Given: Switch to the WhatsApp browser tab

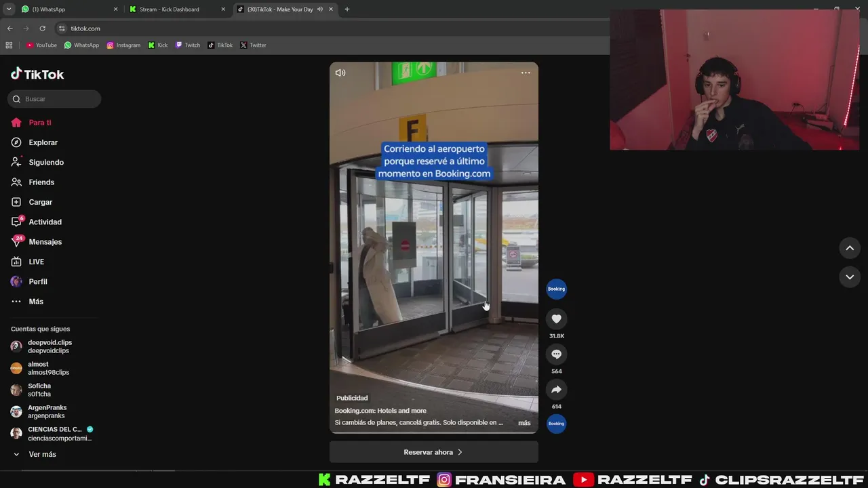Looking at the screenshot, I should [x=68, y=9].
